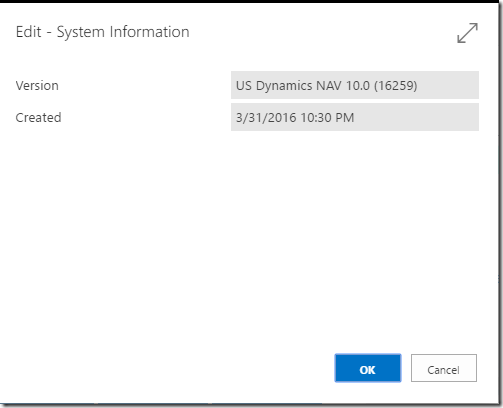Select the Created date field
503x408 pixels.
[355, 117]
